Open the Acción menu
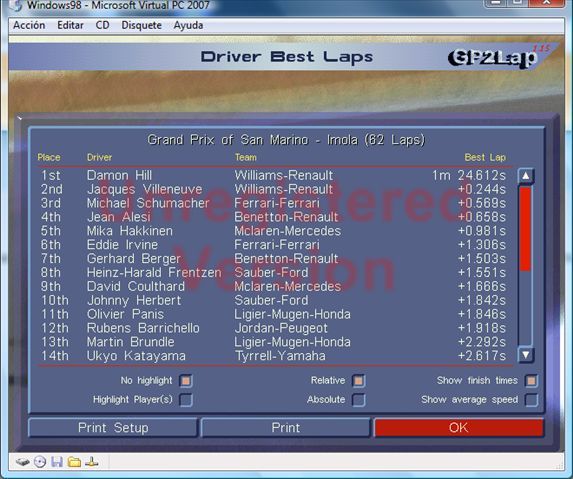Image resolution: width=573 pixels, height=479 pixels. click(x=29, y=25)
